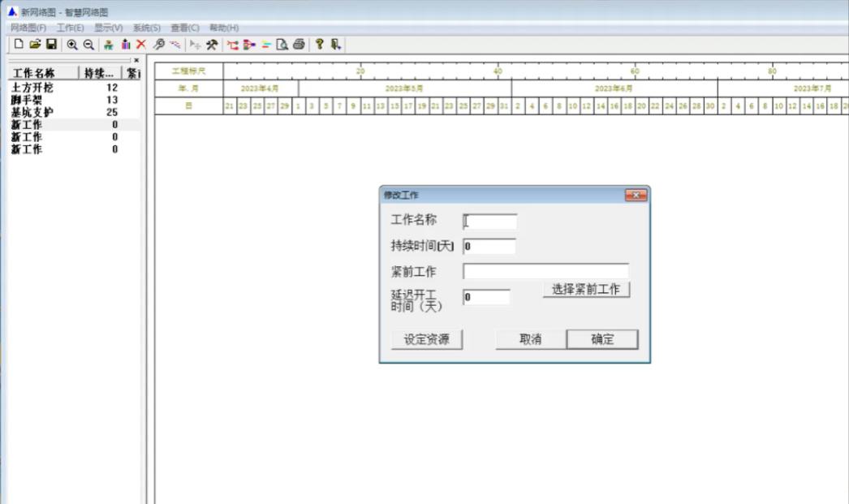Open the 查看(C) menu

(185, 28)
